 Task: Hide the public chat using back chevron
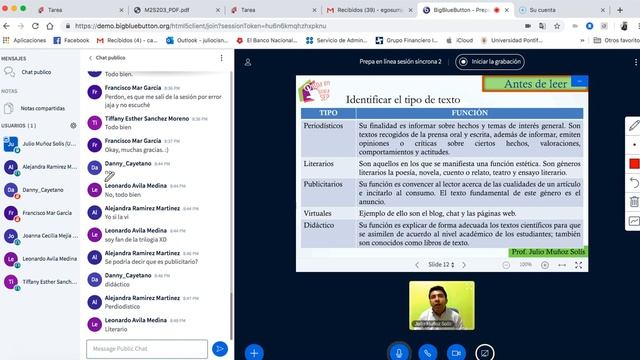click(x=90, y=58)
